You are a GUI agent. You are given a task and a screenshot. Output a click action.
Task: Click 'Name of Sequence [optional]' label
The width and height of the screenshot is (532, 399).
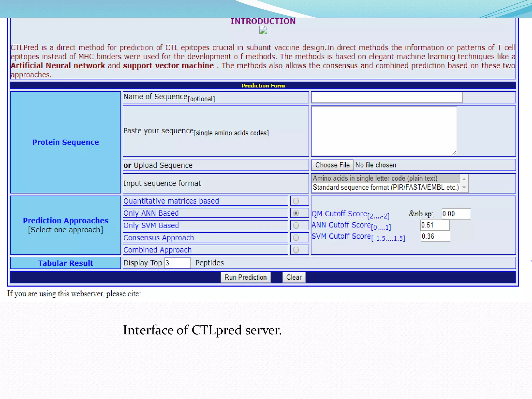coord(169,97)
